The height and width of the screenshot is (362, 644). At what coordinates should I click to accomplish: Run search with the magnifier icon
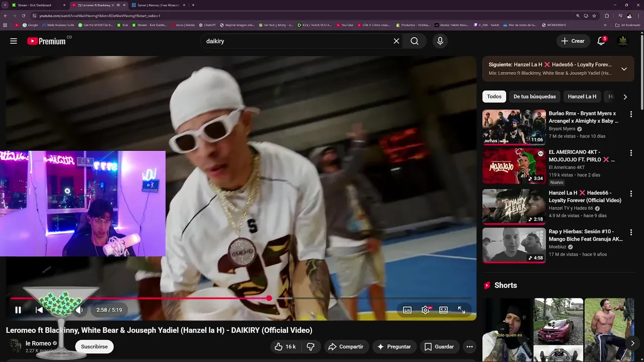click(415, 41)
